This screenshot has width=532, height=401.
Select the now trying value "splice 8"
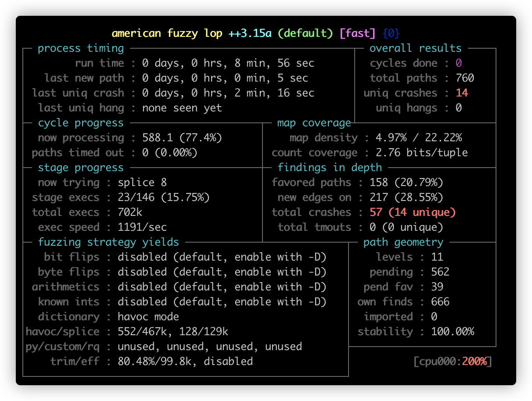[142, 183]
